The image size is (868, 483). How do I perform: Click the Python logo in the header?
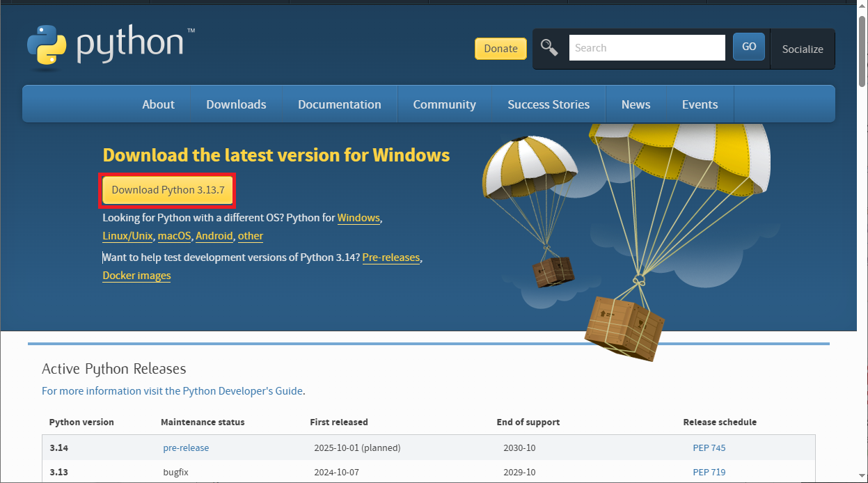pyautogui.click(x=111, y=46)
